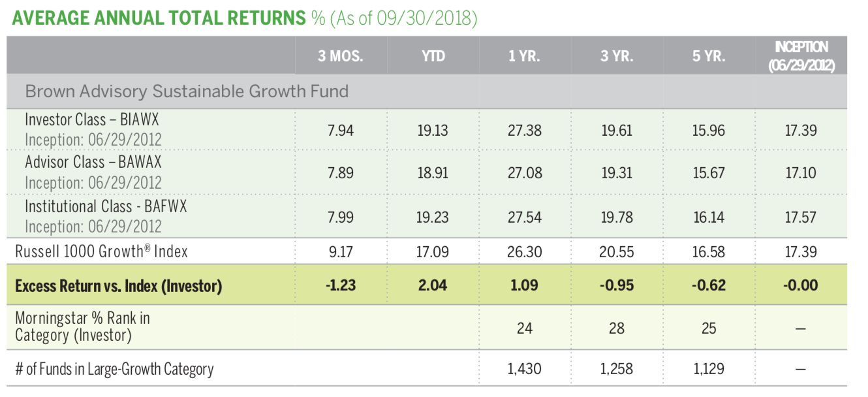Viewport: 868px width, 397px height.
Task: Click the Average Annual Total Returns title
Action: [x=157, y=18]
